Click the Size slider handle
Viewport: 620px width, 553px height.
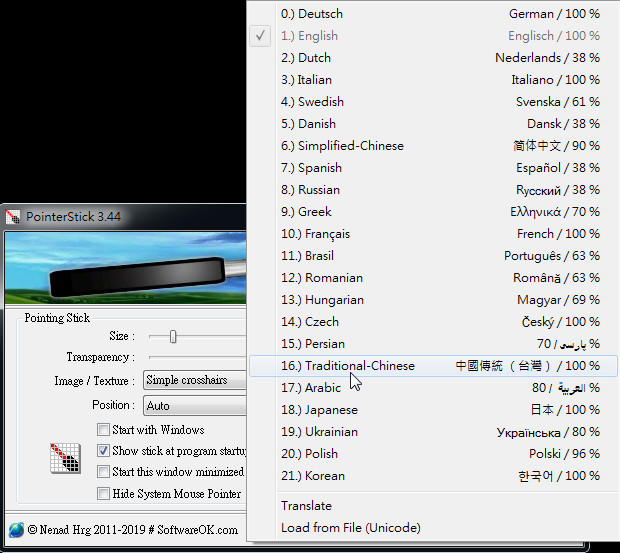coord(173,336)
